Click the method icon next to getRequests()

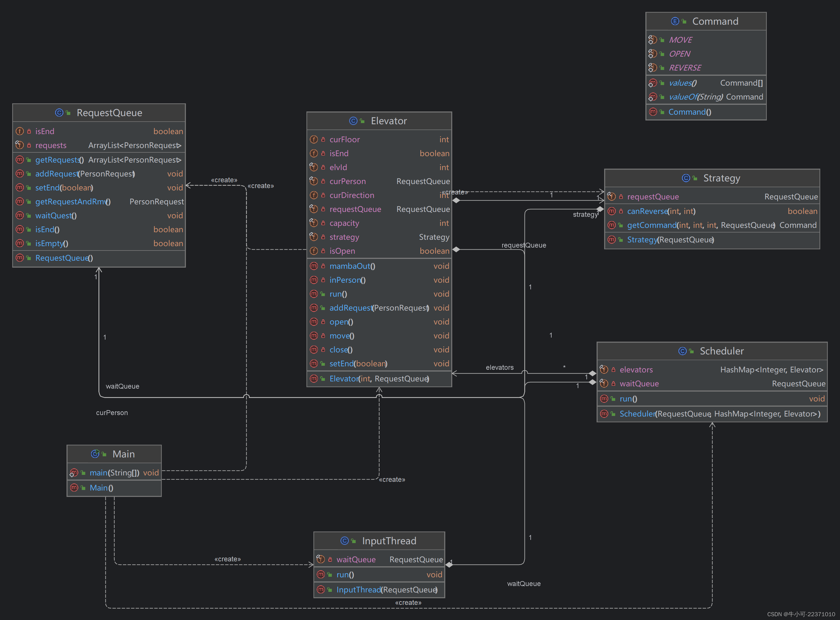click(x=19, y=160)
